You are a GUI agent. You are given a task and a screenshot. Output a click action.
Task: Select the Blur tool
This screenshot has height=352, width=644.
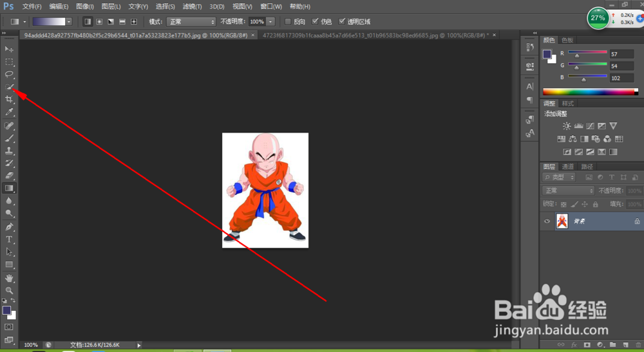pos(9,201)
